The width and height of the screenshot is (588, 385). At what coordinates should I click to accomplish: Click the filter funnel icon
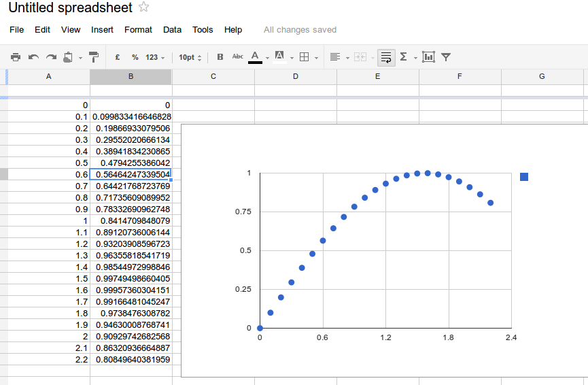click(446, 57)
